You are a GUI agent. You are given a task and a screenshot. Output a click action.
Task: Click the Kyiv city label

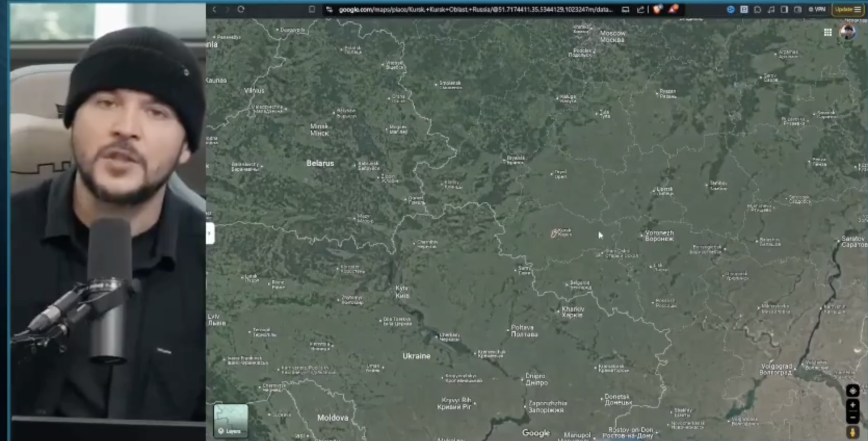[x=402, y=292]
